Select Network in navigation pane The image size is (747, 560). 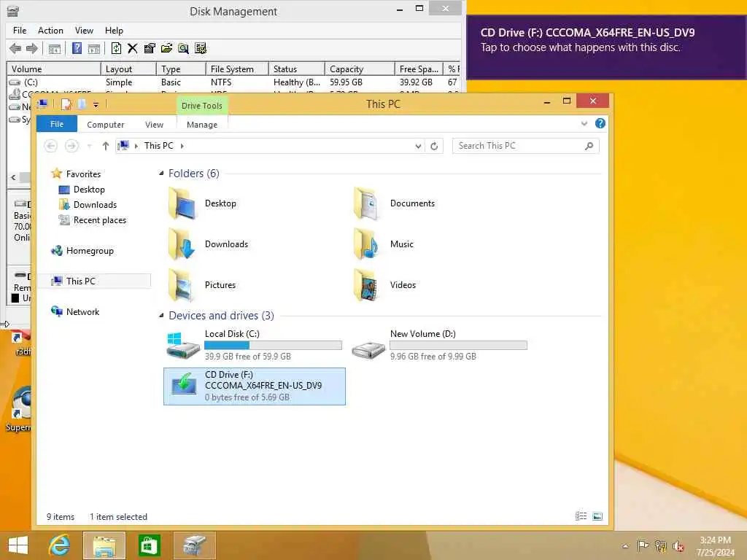(x=75, y=312)
